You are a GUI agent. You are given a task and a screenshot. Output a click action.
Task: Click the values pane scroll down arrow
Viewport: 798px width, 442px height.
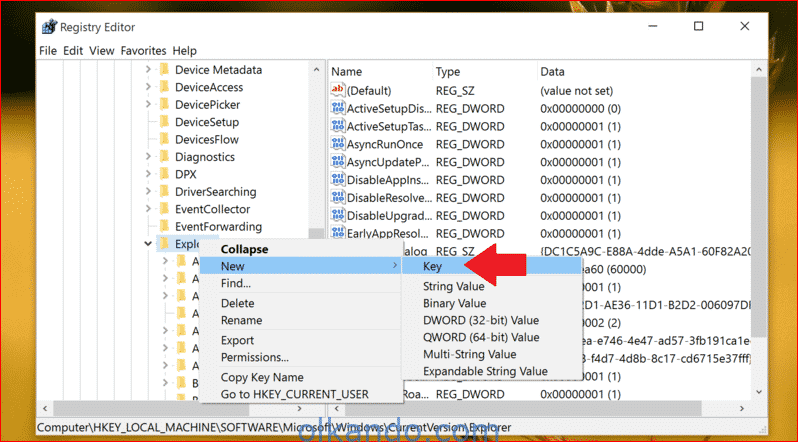coord(759,393)
